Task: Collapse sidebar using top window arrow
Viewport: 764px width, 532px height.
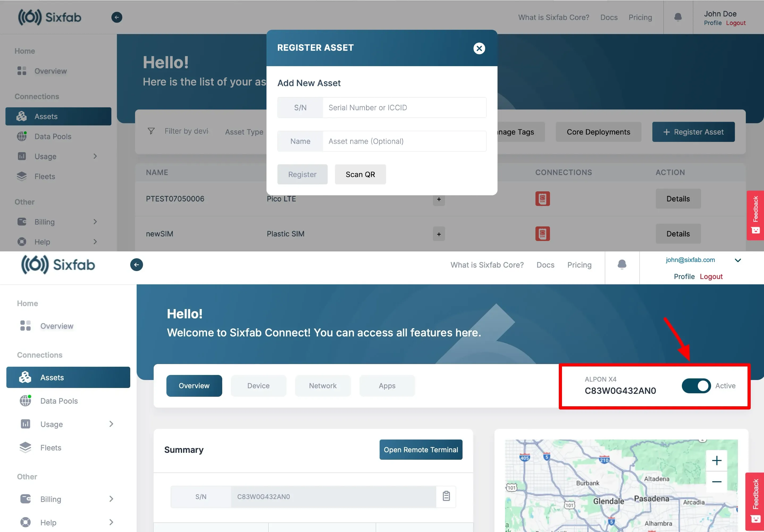Action: [x=116, y=17]
